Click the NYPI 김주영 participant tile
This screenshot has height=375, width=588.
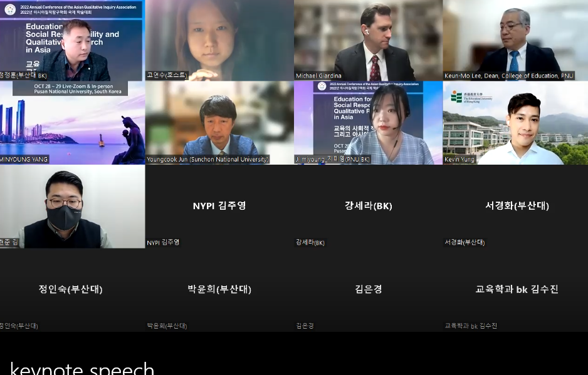(x=219, y=207)
